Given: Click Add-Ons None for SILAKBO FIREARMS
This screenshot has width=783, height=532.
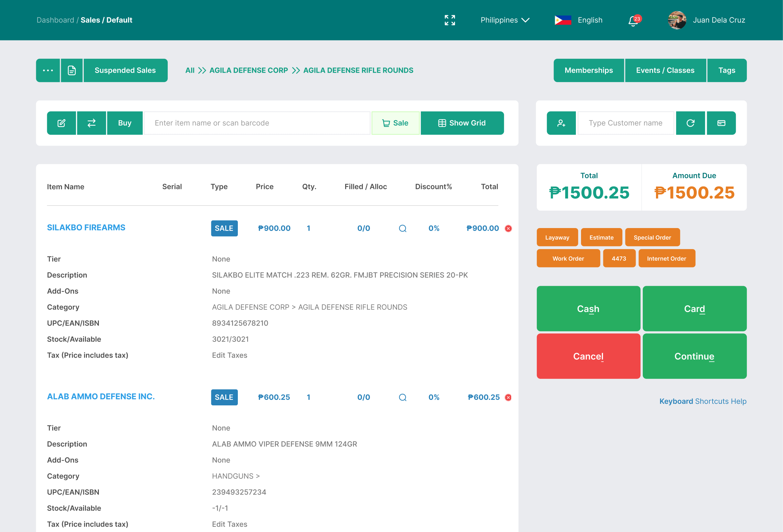Looking at the screenshot, I should 221,291.
